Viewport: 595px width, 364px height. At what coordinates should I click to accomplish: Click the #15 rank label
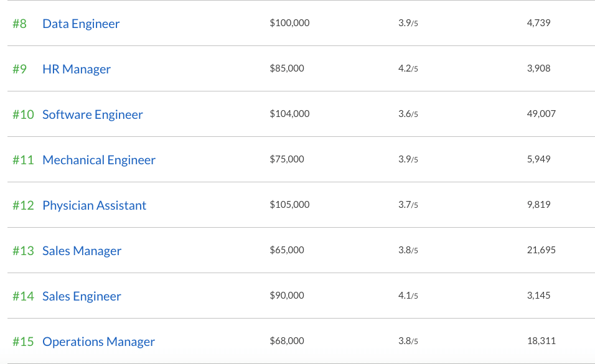(23, 342)
